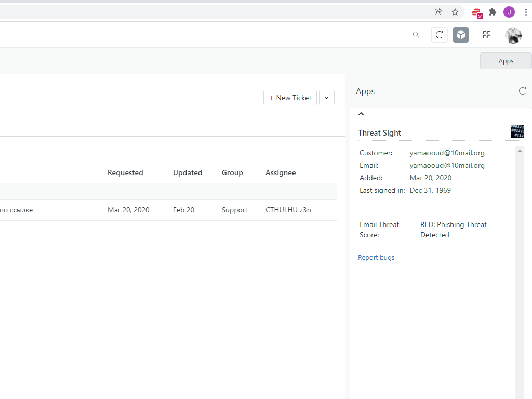Click the red extension icon in the toolbar
Viewport: 532px width, 399px height.
(x=476, y=12)
